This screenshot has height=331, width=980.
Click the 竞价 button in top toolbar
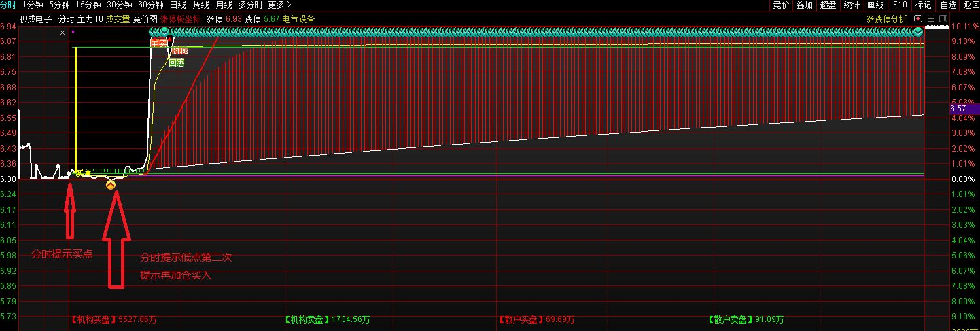click(782, 5)
